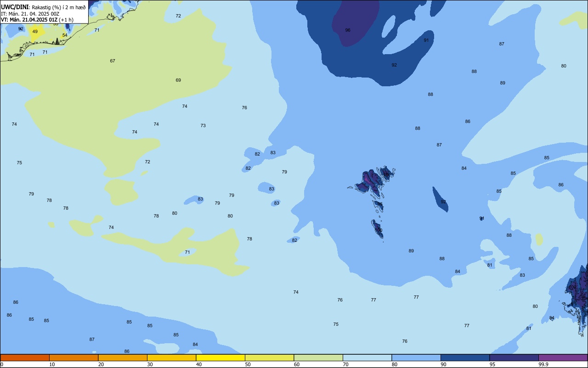Image resolution: width=588 pixels, height=368 pixels.
Task: Click the humidity value 73
Action: [203, 125]
